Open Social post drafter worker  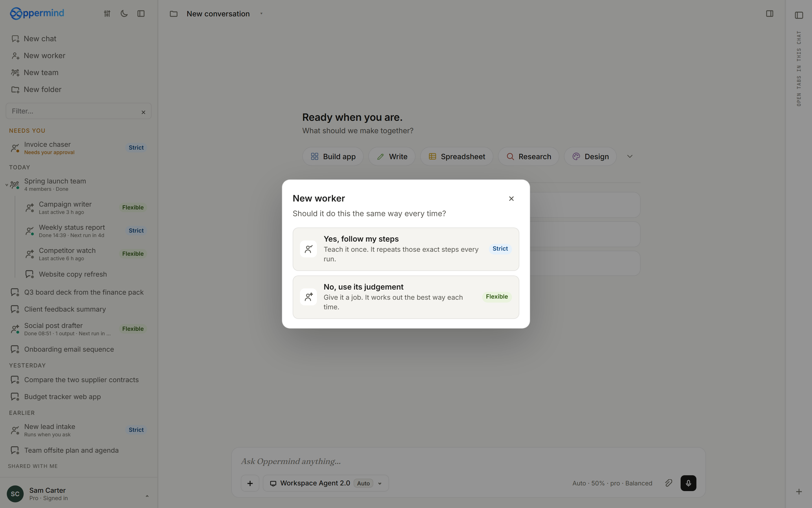(x=79, y=329)
